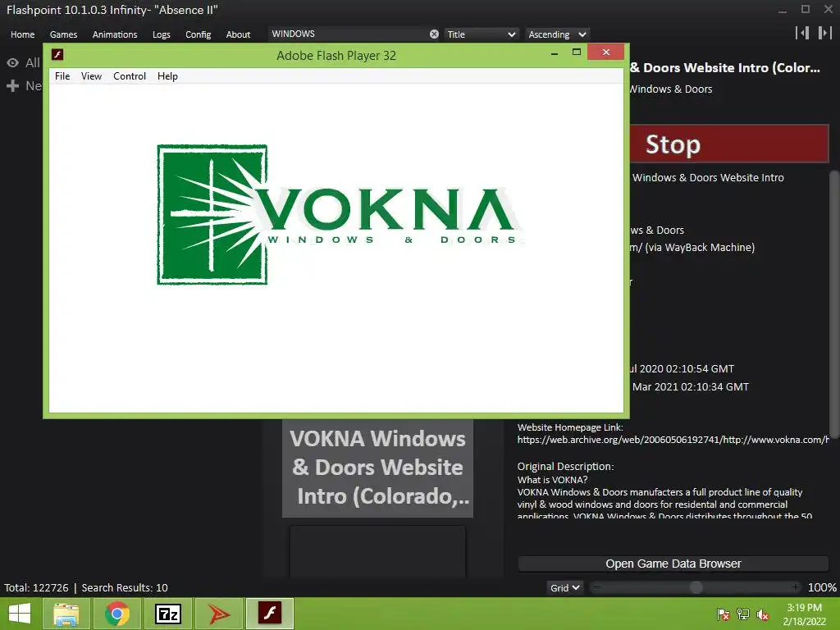Select the VOKNA Windows & Doors thumbnail
Viewport: 840px width, 630px height.
pos(377,468)
